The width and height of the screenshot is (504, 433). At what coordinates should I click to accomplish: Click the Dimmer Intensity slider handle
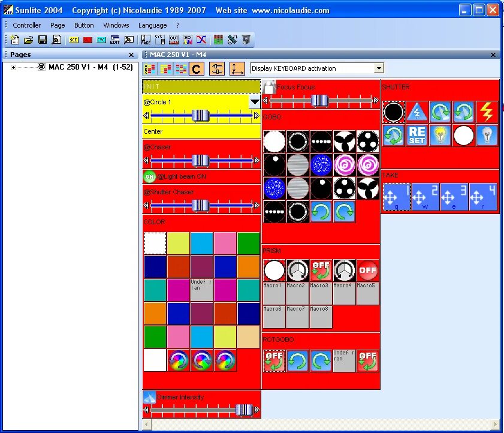coord(244,410)
